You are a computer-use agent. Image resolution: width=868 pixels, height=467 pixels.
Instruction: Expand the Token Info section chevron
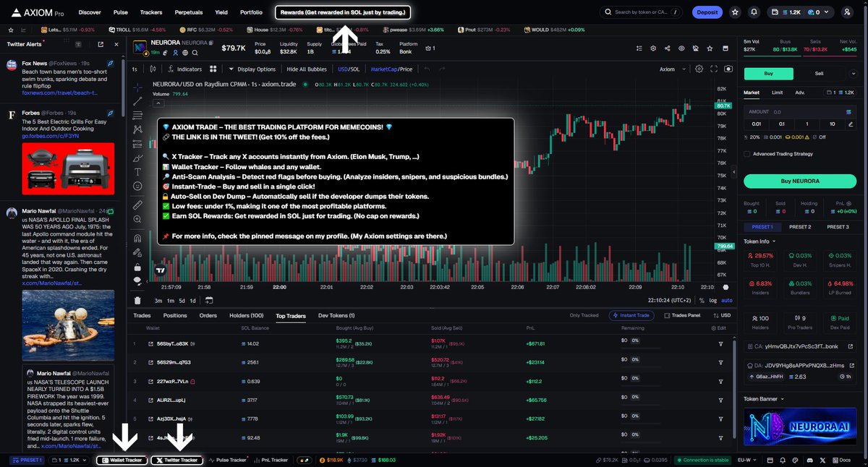point(774,241)
